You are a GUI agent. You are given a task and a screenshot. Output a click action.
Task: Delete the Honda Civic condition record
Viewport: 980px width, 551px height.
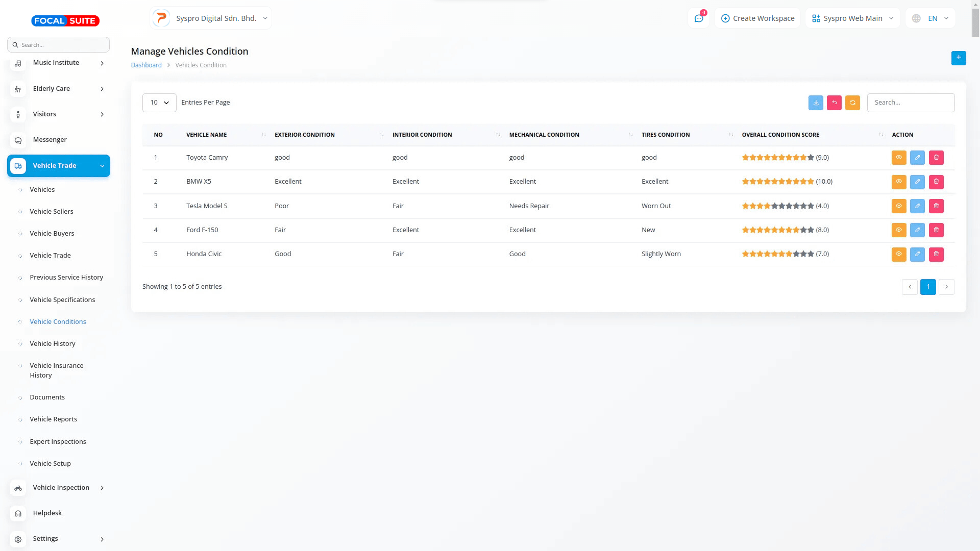pos(936,254)
